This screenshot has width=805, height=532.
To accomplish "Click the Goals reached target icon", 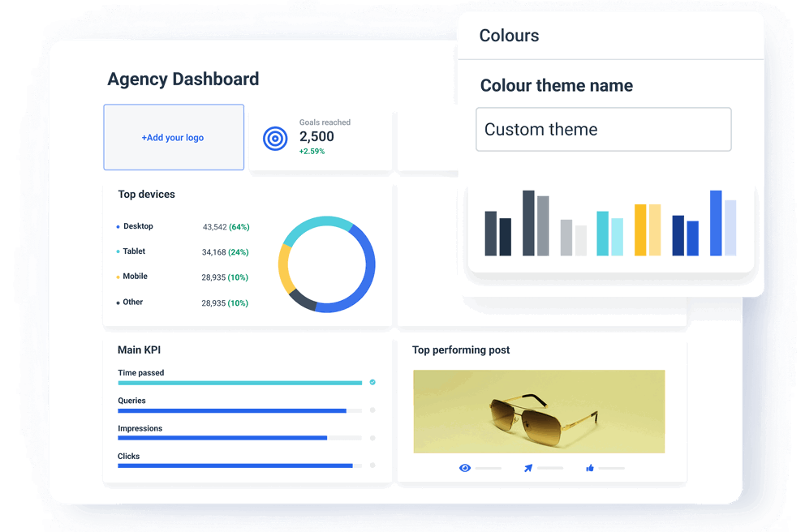I will coord(276,139).
